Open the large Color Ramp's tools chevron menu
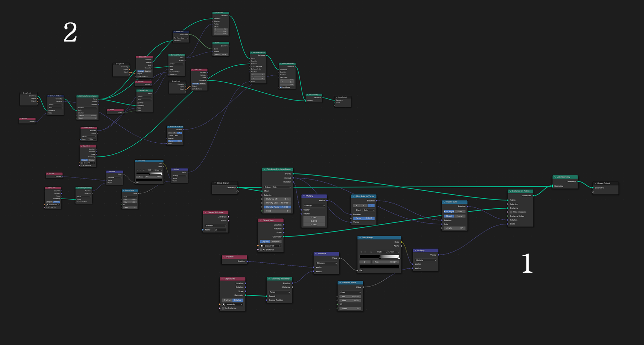 [371, 252]
